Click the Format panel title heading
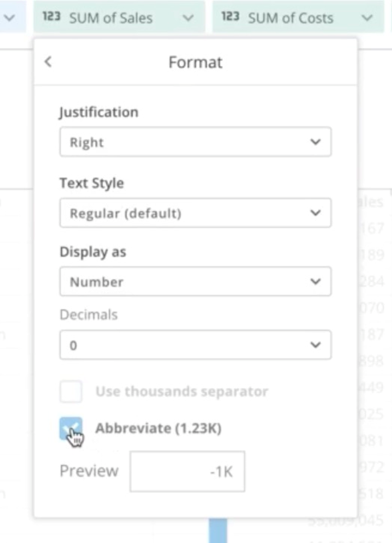This screenshot has width=392, height=543. click(x=196, y=62)
